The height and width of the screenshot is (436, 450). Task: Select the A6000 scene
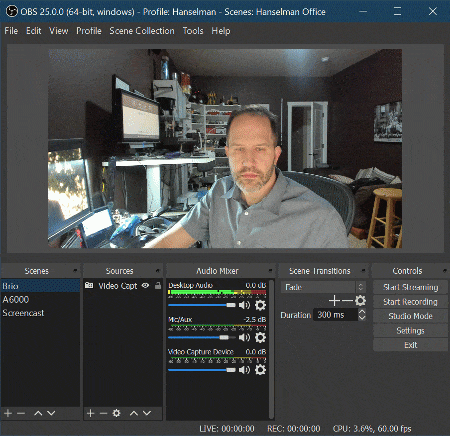pyautogui.click(x=40, y=299)
